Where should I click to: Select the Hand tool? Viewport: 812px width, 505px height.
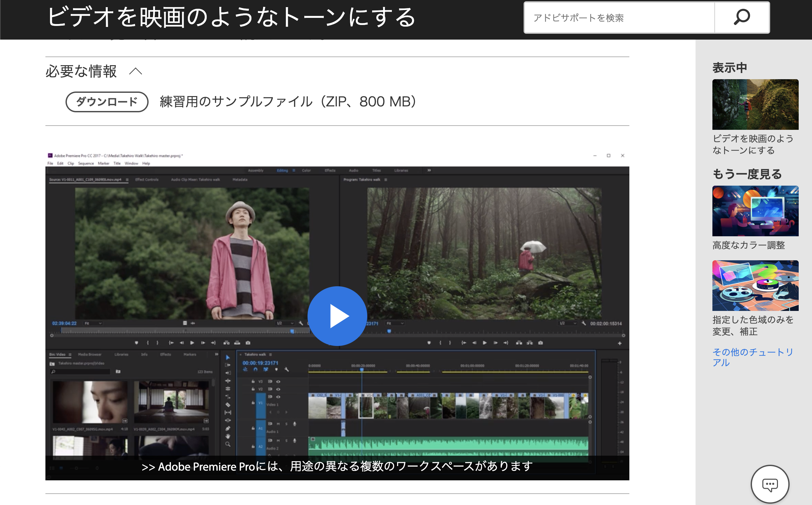pos(228,436)
